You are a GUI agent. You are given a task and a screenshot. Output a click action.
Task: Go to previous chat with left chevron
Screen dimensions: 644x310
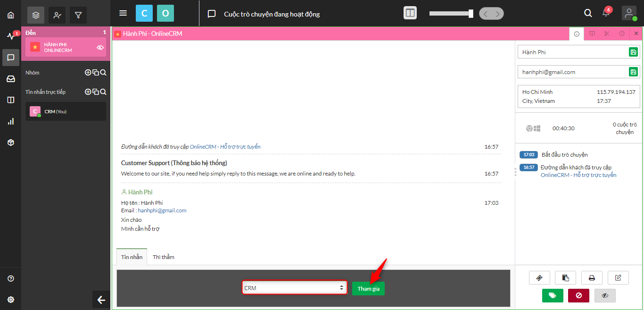point(486,14)
